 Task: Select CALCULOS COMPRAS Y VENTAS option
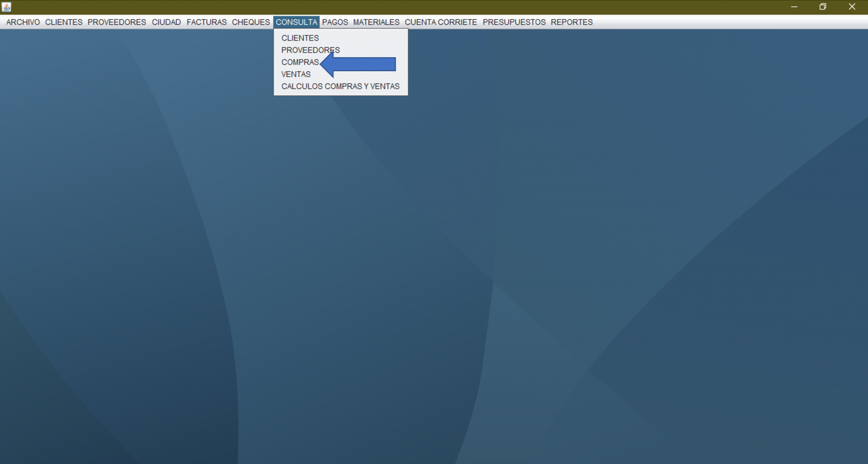pos(340,87)
